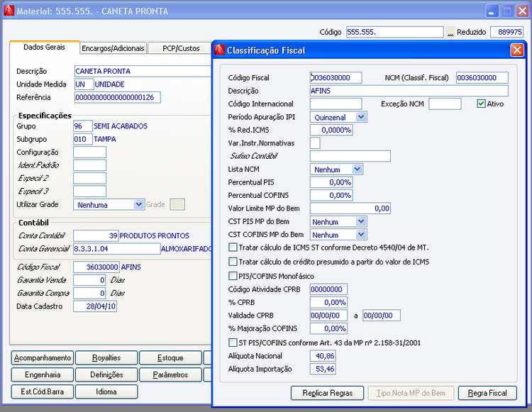Focus the Código Atividade CPRB field
The width and height of the screenshot is (532, 412).
pyautogui.click(x=328, y=289)
